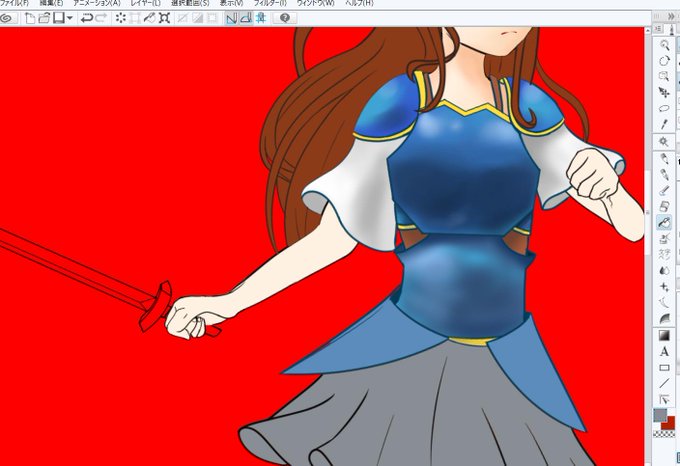This screenshot has width=680, height=466.
Task: Select the water-drops Blend tool
Action: pyautogui.click(x=664, y=270)
